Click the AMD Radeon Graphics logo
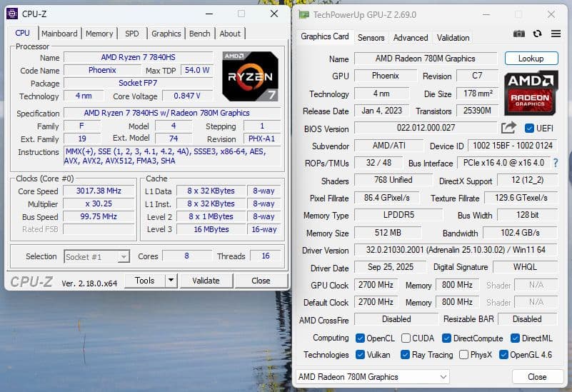The height and width of the screenshot is (392, 572). pyautogui.click(x=531, y=93)
